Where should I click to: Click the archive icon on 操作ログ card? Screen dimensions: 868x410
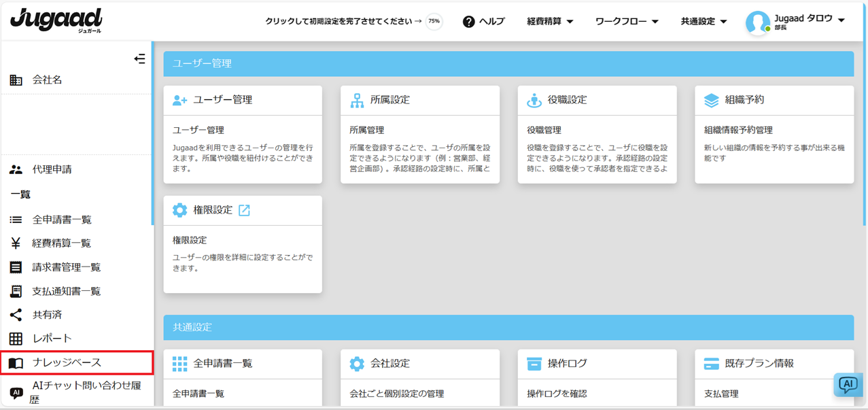point(534,364)
